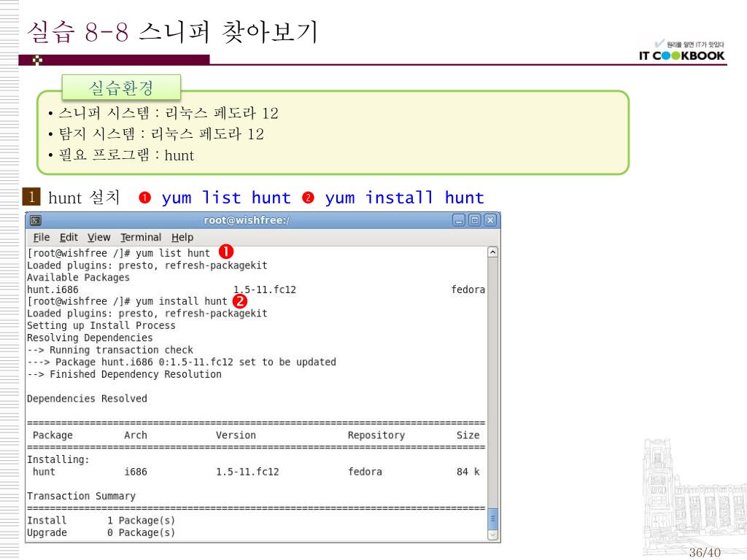This screenshot has height=560, width=747.
Task: Click the slide title '실습 8-8 스니퍼 찾아보기'
Action: click(172, 32)
